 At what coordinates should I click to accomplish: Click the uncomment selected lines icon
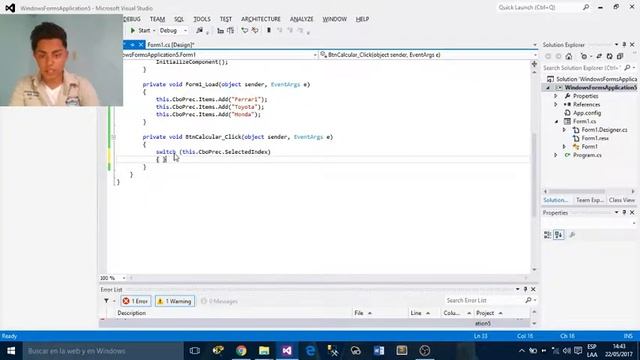click(255, 31)
